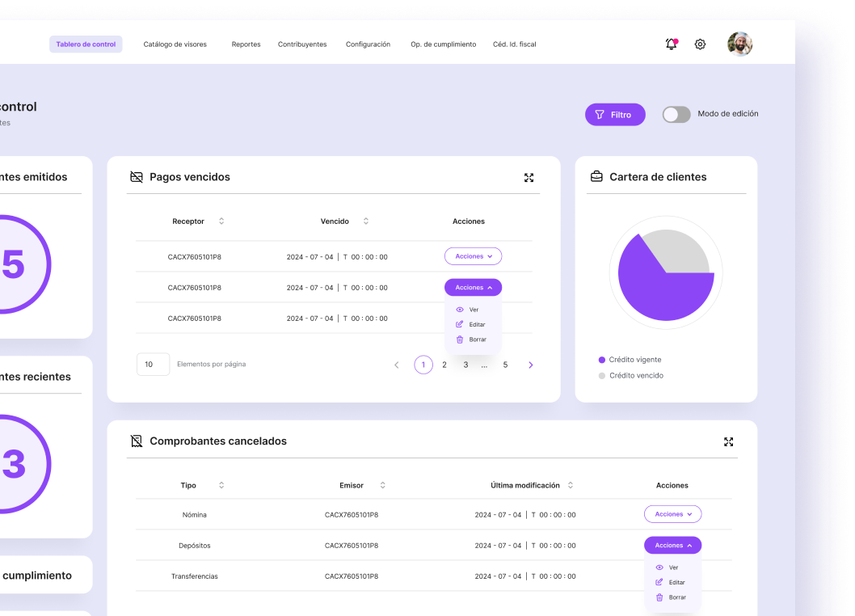Expand the Pagos vencidos panel to fullscreen
The image size is (855, 616).
[529, 178]
